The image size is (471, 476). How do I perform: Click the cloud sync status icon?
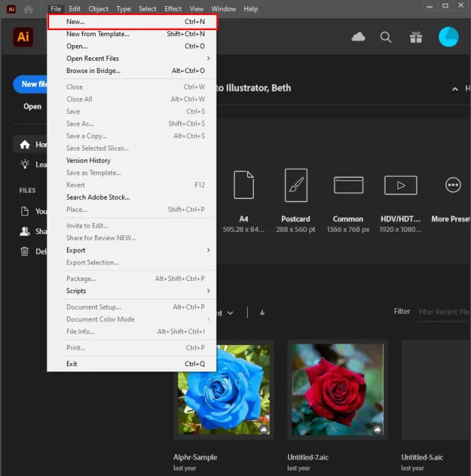point(358,37)
